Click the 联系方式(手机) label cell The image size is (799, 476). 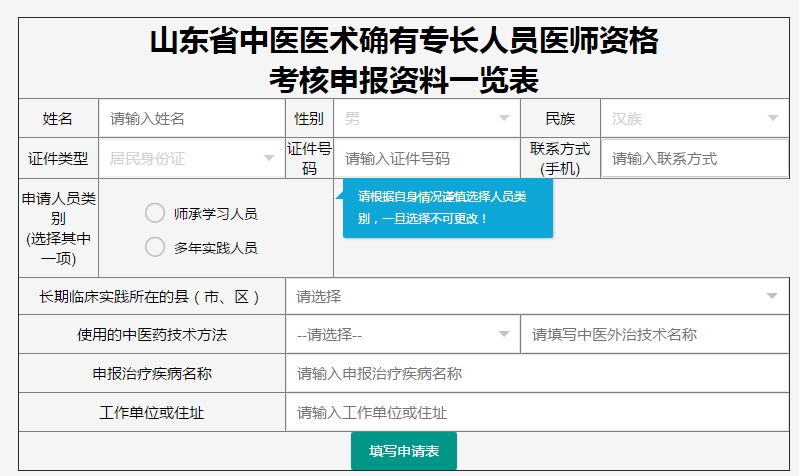click(560, 158)
